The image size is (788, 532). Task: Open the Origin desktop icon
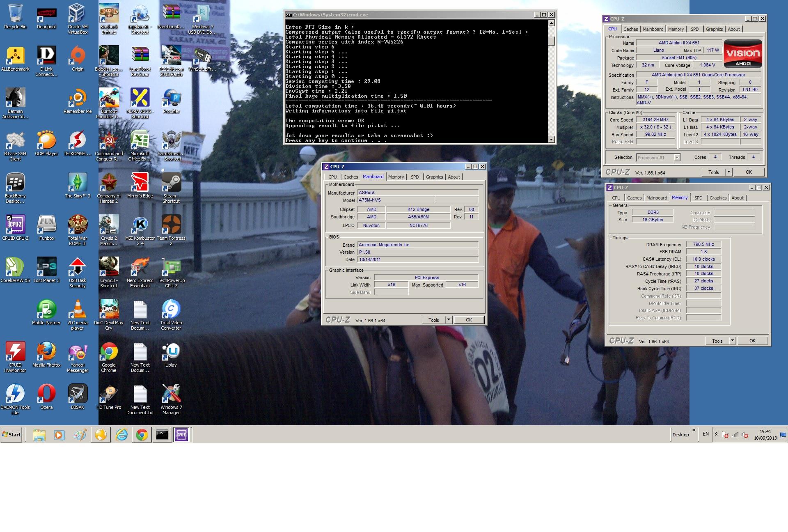[78, 58]
